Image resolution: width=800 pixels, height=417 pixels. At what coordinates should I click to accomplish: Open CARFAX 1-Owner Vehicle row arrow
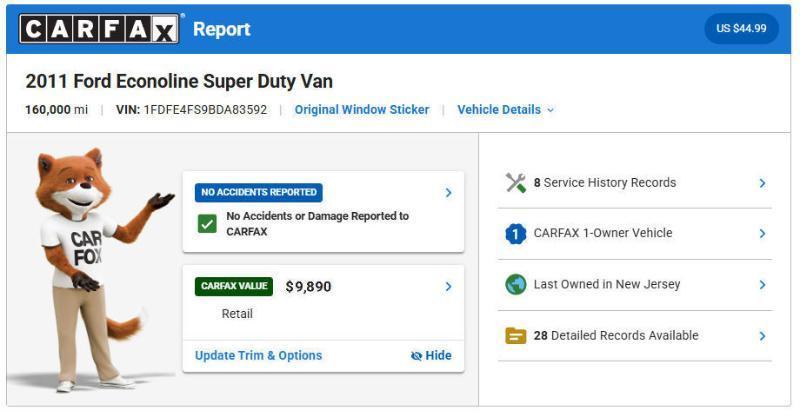[x=762, y=234]
